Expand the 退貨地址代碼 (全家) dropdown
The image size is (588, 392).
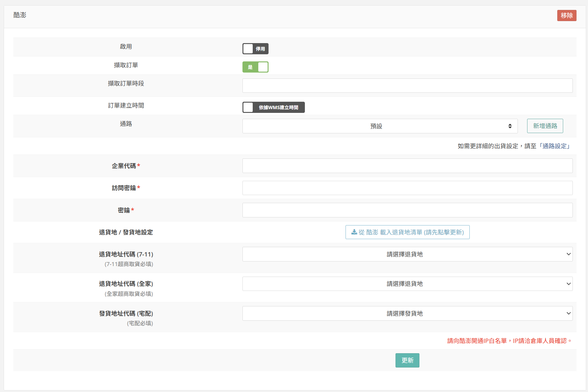(407, 284)
